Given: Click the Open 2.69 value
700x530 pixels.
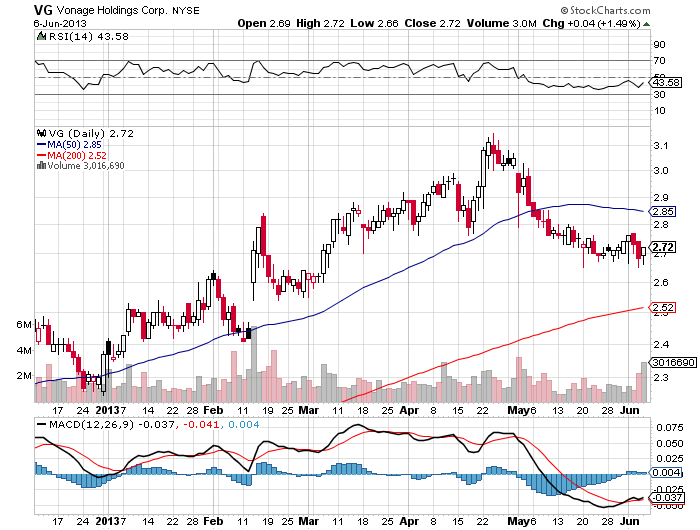Looking at the screenshot, I should click(264, 23).
